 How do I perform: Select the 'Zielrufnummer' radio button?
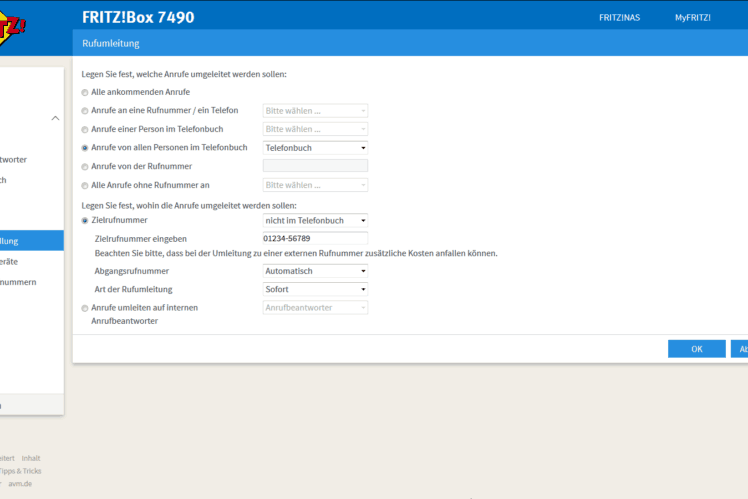[85, 220]
